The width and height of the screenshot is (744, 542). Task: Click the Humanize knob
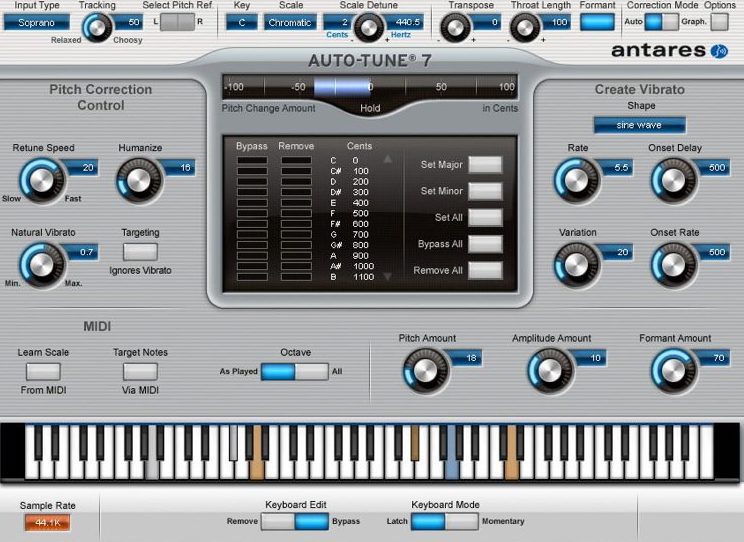click(x=139, y=181)
